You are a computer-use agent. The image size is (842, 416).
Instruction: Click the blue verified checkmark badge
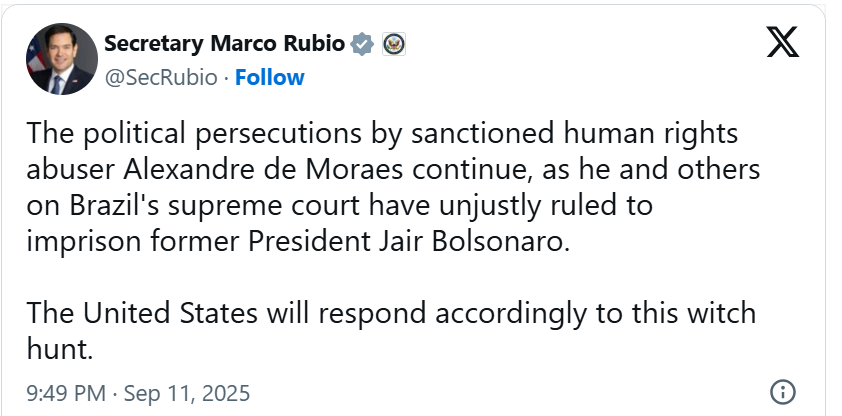tap(362, 44)
